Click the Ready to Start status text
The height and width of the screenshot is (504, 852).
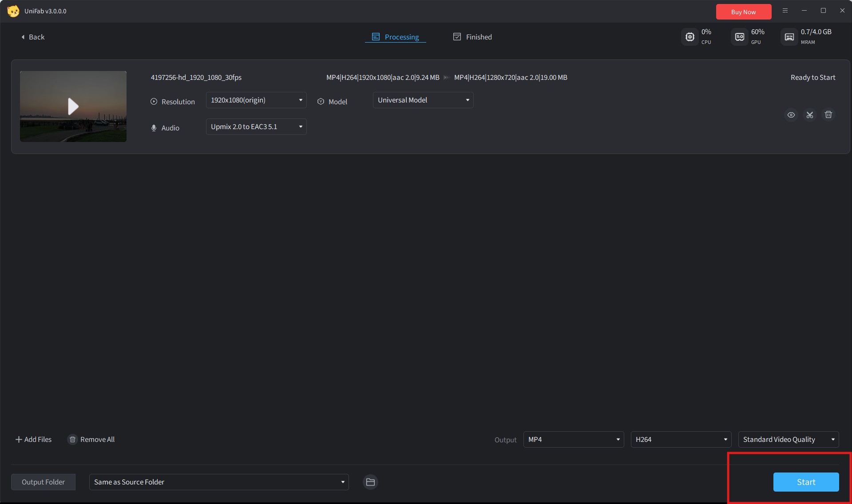pyautogui.click(x=813, y=78)
